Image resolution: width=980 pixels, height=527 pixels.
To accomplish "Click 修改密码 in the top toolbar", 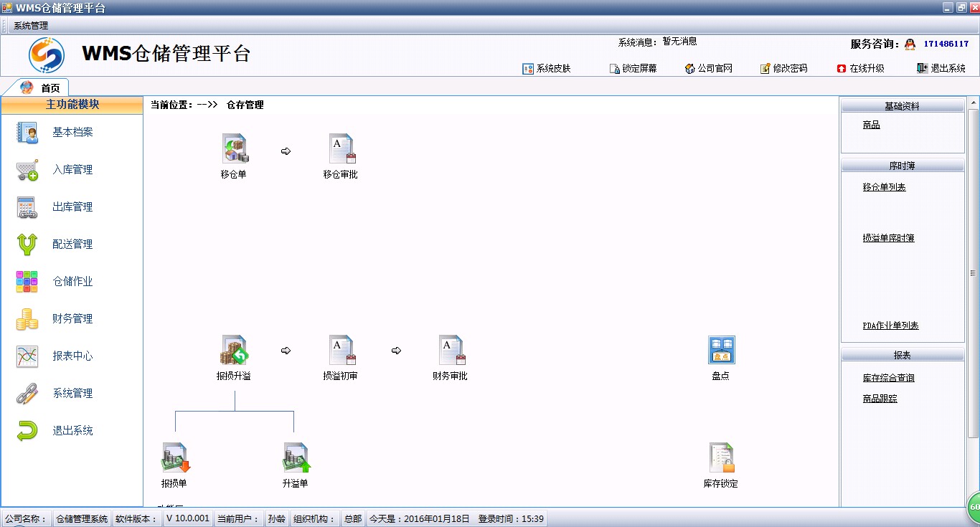I will tap(784, 69).
